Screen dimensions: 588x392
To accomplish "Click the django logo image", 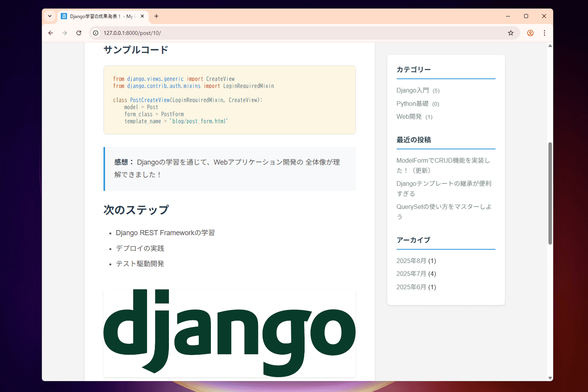I will pos(229,333).
